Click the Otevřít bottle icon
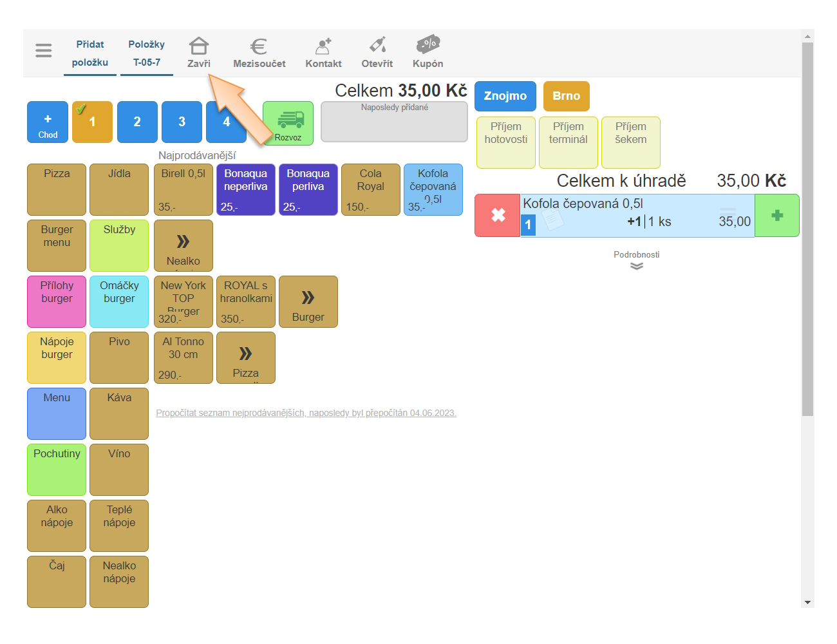 [377, 46]
